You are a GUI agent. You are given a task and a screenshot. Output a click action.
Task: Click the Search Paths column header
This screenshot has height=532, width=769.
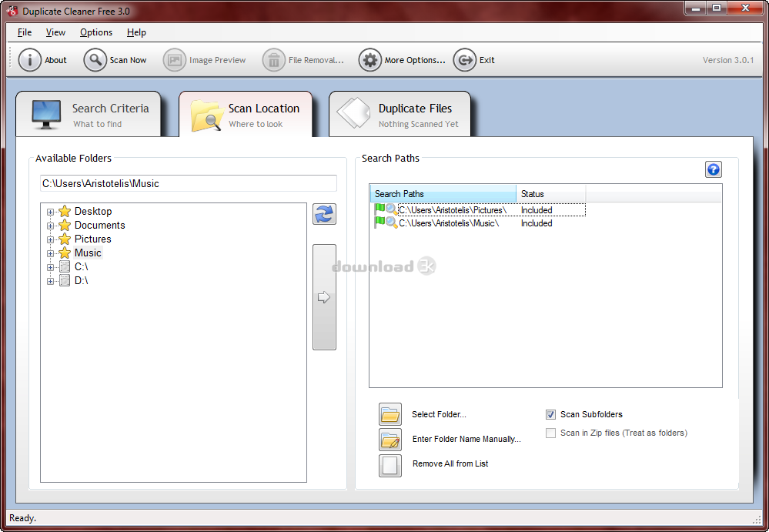coord(443,194)
